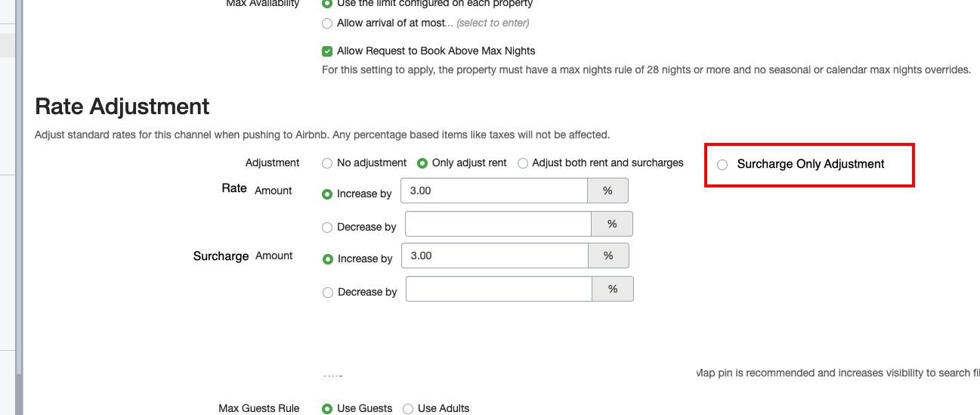The height and width of the screenshot is (415, 980).
Task: Choose 'Use Adults' for Max Guests Rule
Action: [x=408, y=409]
